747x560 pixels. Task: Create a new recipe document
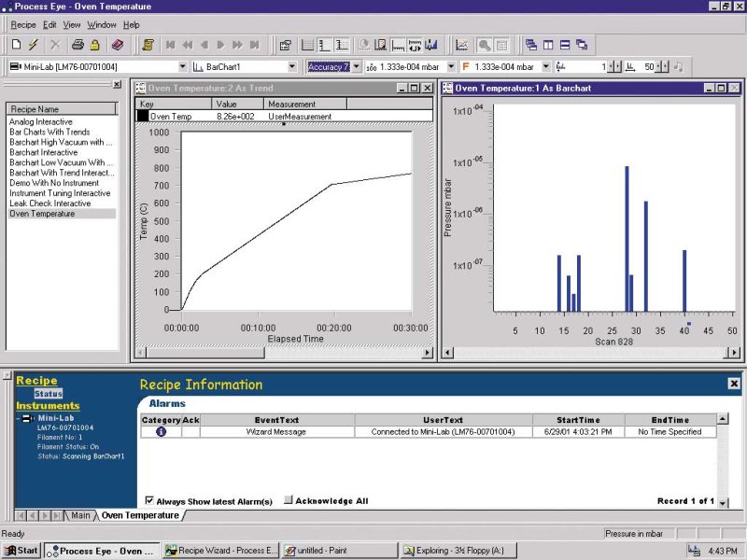point(17,42)
